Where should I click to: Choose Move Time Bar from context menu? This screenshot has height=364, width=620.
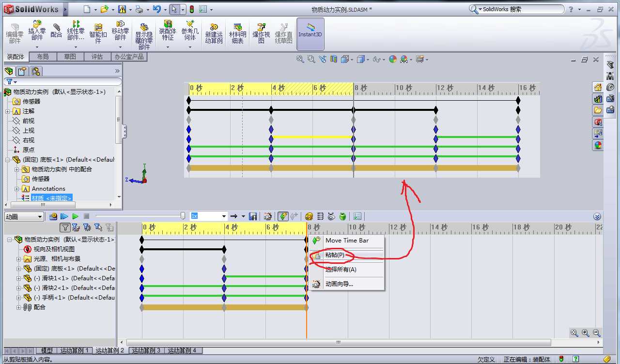point(347,241)
